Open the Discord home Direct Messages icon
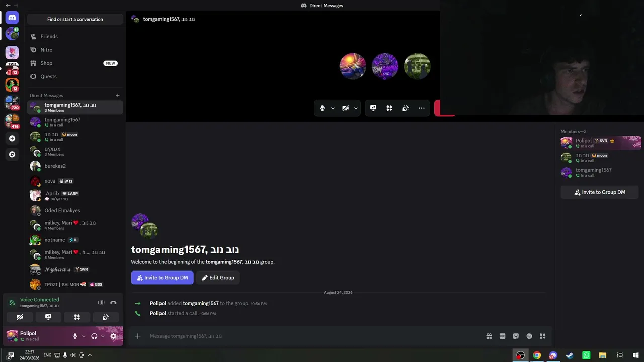 click(x=12, y=18)
